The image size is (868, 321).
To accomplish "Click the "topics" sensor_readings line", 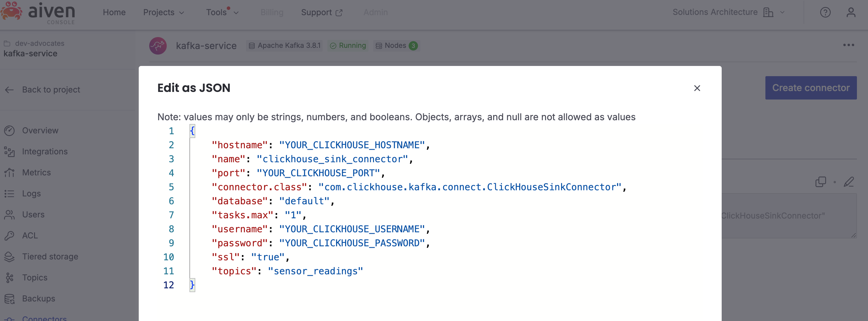I will (287, 271).
